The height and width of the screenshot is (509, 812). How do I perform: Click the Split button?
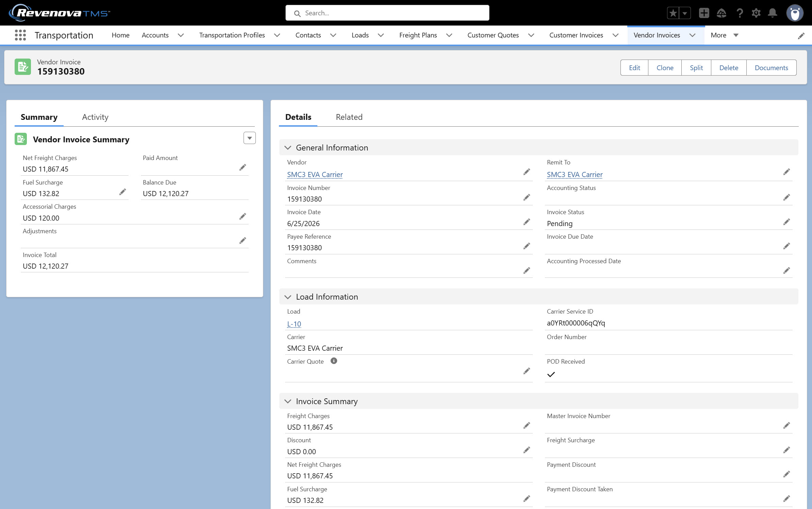pos(696,68)
